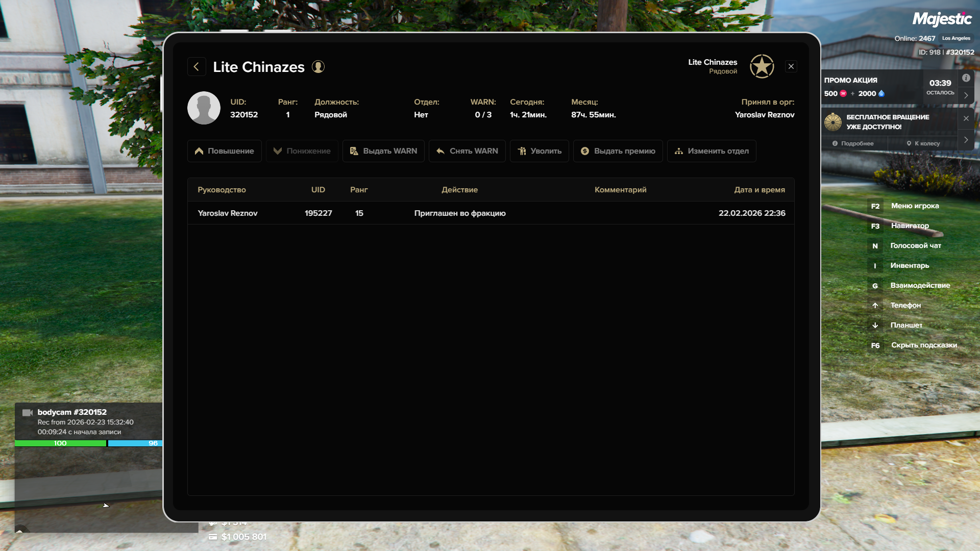Click Уволить to dismiss the member
Image resolution: width=980 pixels, height=551 pixels.
(x=539, y=151)
